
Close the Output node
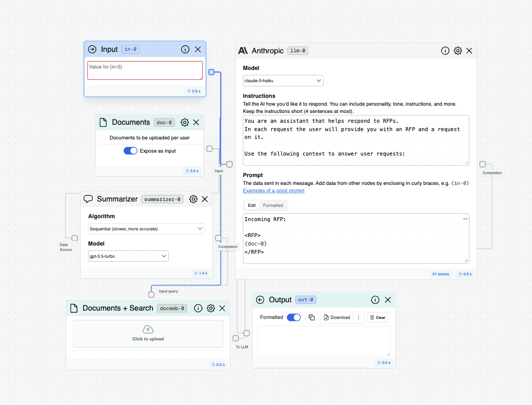pyautogui.click(x=388, y=299)
